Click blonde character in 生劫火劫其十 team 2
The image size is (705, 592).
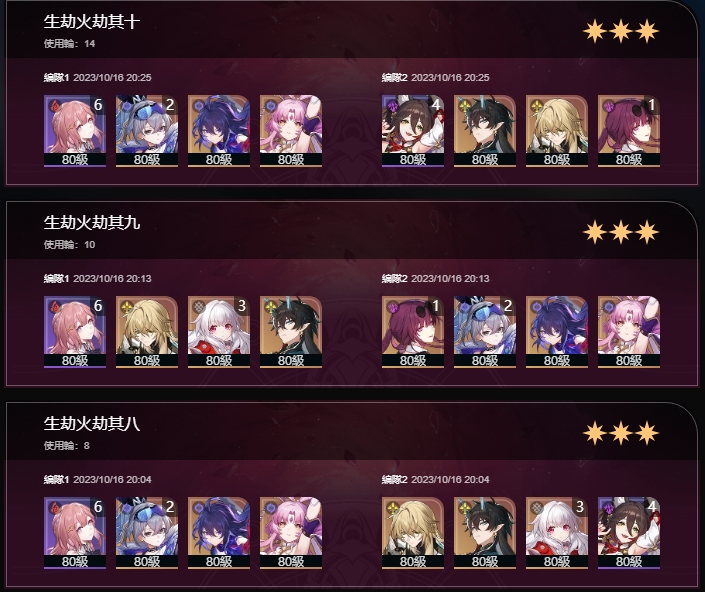click(557, 131)
